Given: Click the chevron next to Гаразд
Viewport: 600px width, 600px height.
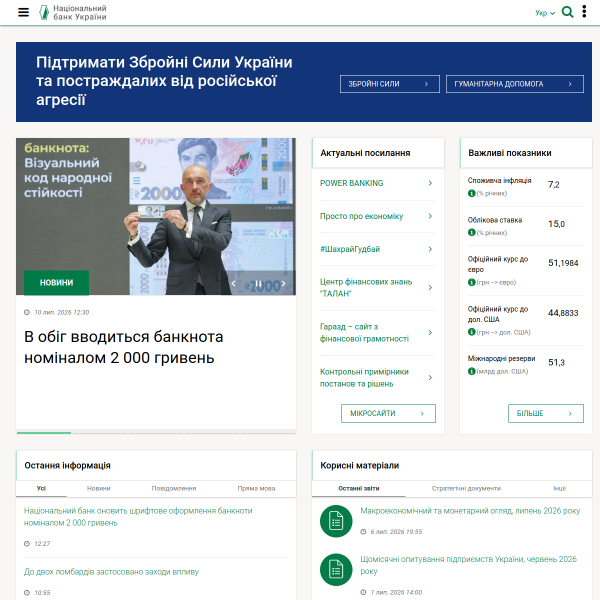Looking at the screenshot, I should click(x=430, y=333).
